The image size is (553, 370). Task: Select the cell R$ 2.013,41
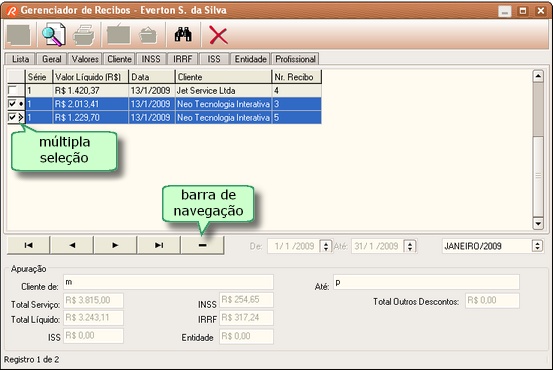click(90, 104)
